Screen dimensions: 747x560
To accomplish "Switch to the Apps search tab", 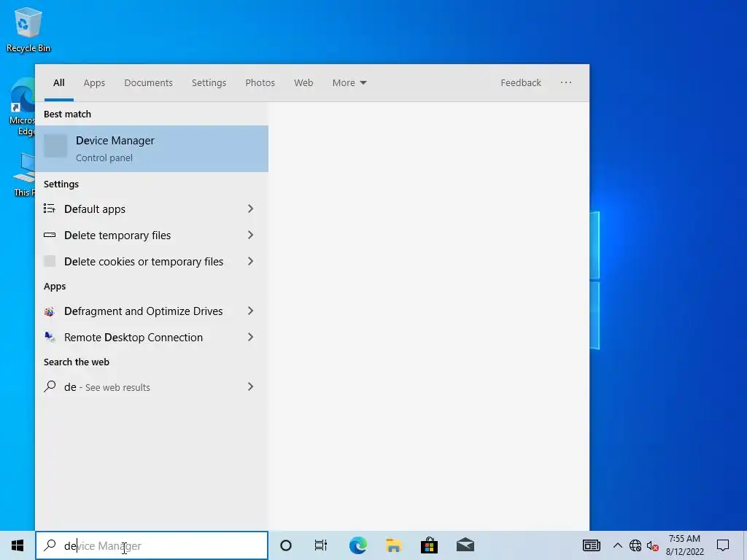I will (94, 83).
